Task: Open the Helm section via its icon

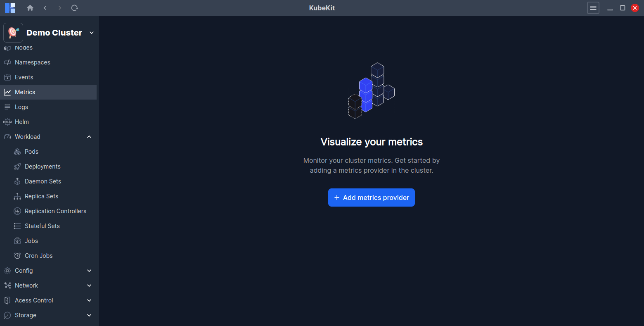Action: (x=7, y=121)
